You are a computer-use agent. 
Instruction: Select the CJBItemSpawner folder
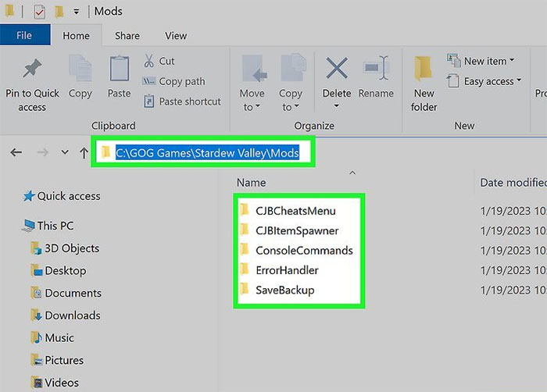tap(297, 230)
